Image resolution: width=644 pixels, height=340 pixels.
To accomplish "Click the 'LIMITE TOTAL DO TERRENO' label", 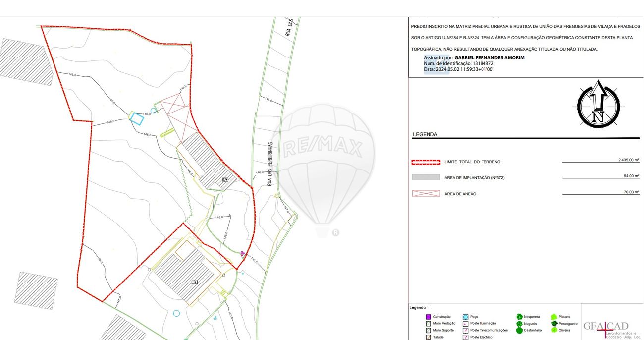I will click(x=472, y=162).
